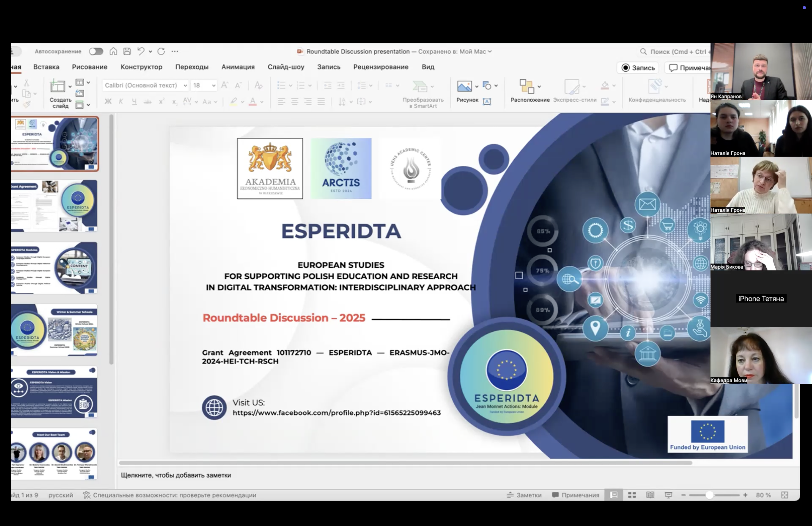Image resolution: width=812 pixels, height=526 pixels.
Task: Click the Создать слайд button
Action: [58, 87]
